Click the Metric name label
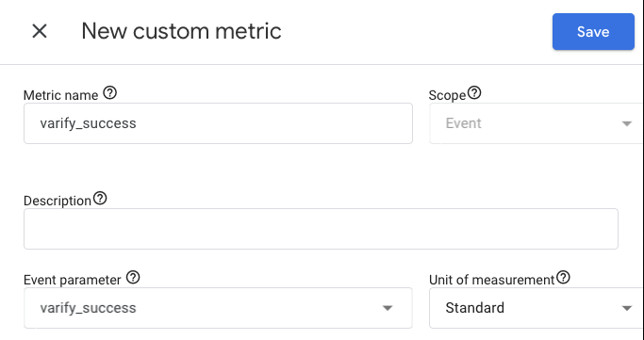This screenshot has width=644, height=340. (x=60, y=95)
